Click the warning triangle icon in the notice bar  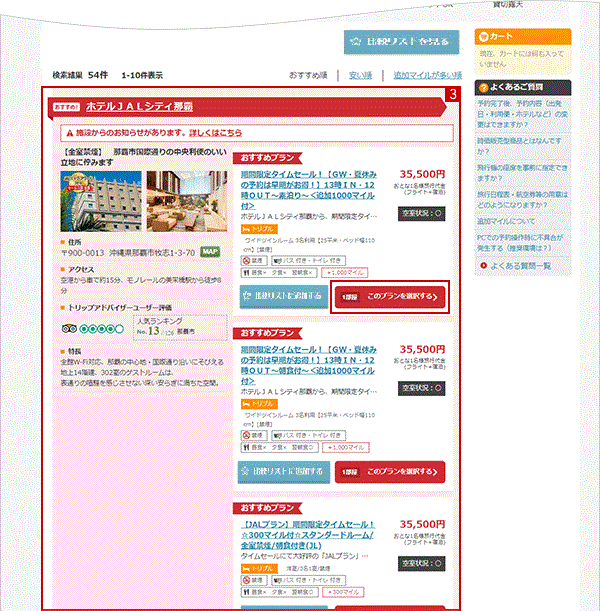tap(69, 132)
